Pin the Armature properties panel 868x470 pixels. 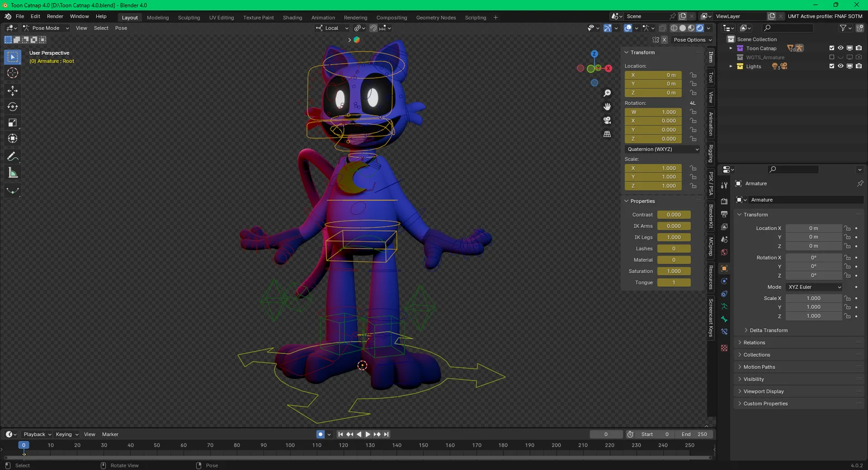coord(860,183)
